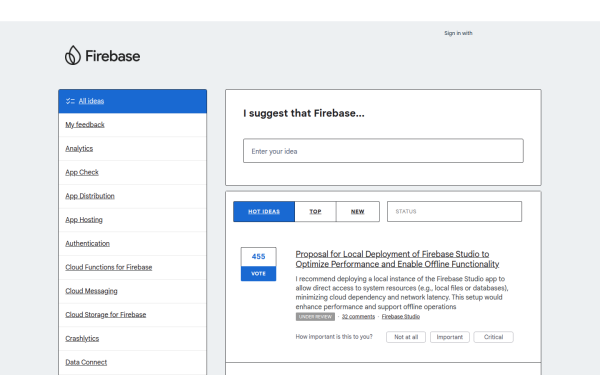
Task: Click the checklist icon beside All ideas
Action: pos(70,101)
